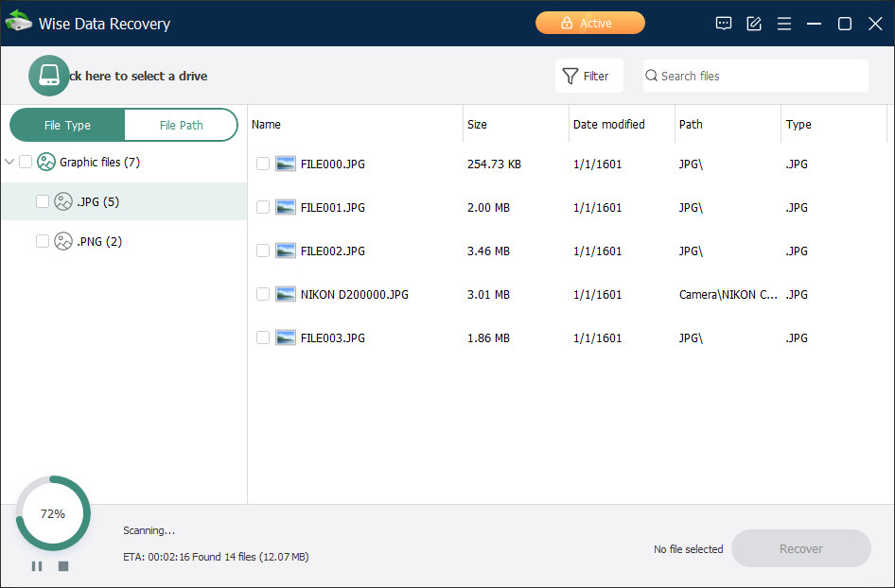Click the .PNG file type icon
The width and height of the screenshot is (895, 588).
pyautogui.click(x=63, y=241)
